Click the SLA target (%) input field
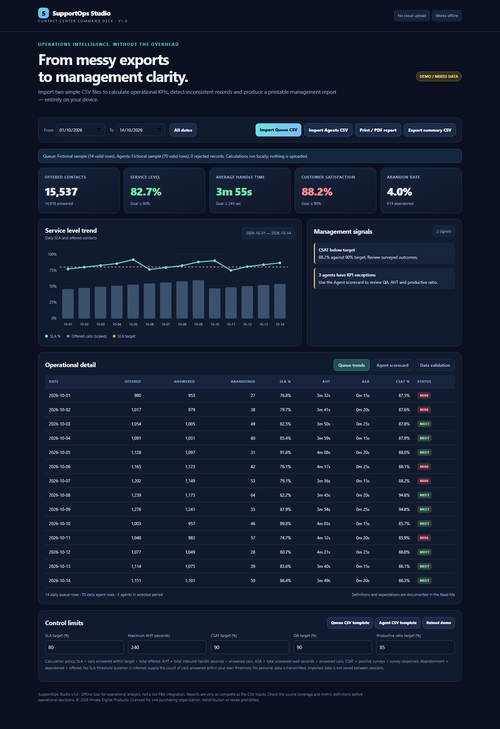Viewport: 500px width, 729px height. (x=84, y=647)
